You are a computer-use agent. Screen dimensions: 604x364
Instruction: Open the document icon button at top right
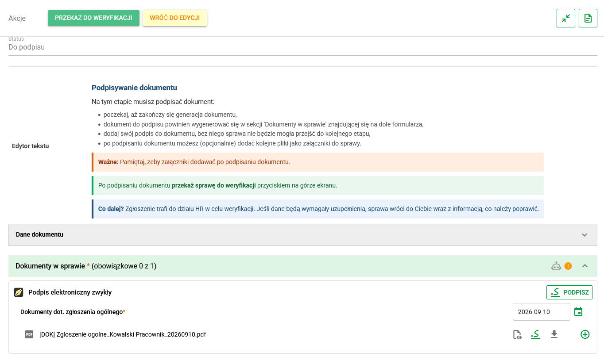coord(588,18)
